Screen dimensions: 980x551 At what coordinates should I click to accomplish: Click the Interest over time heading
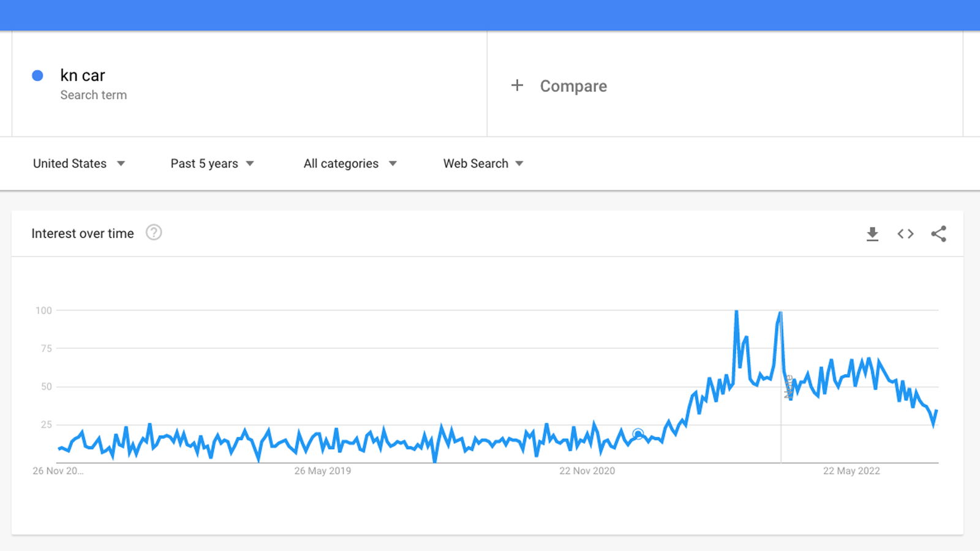[83, 233]
